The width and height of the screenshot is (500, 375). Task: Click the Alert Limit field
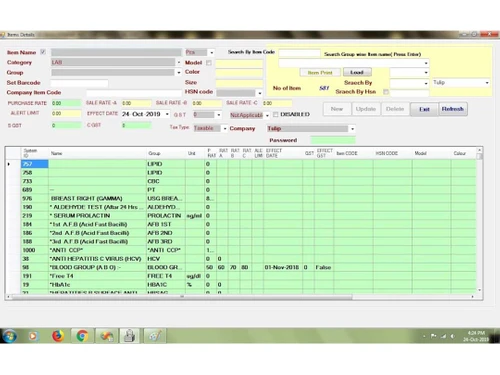pos(66,114)
